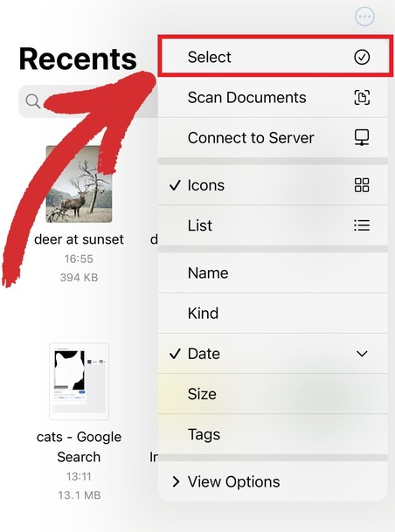This screenshot has width=395, height=532.
Task: Tap the 394 KB file size label
Action: [x=79, y=278]
